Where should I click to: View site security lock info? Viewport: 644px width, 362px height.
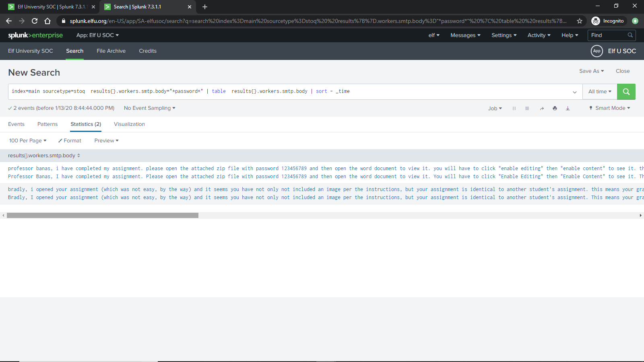[x=64, y=21]
